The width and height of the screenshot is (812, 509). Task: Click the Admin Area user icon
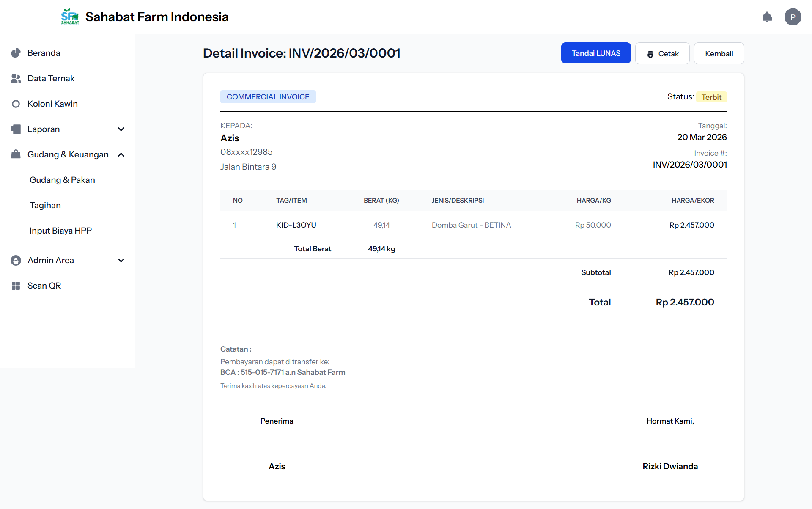coord(16,260)
